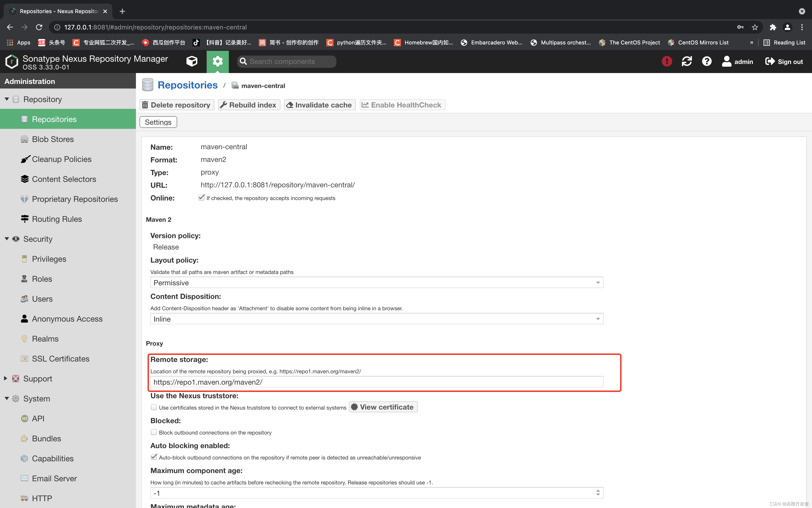Check Block outbound connections checkbox
This screenshot has height=508, width=812.
point(154,432)
